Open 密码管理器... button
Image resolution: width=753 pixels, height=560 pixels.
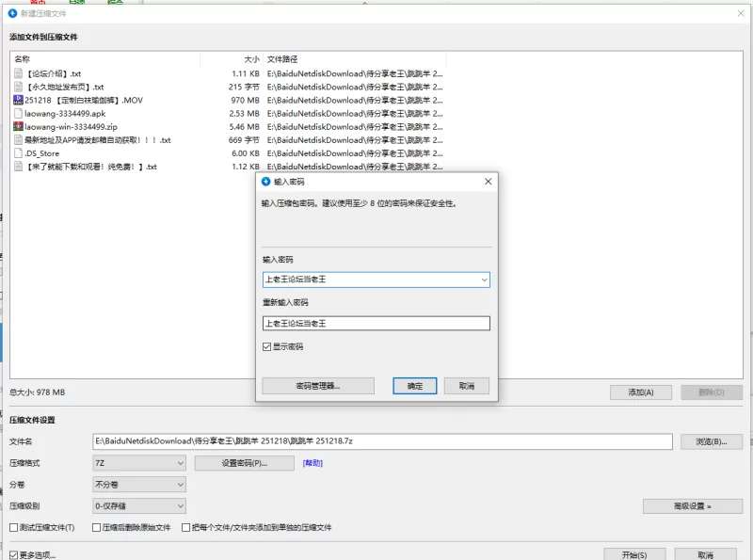(318, 386)
